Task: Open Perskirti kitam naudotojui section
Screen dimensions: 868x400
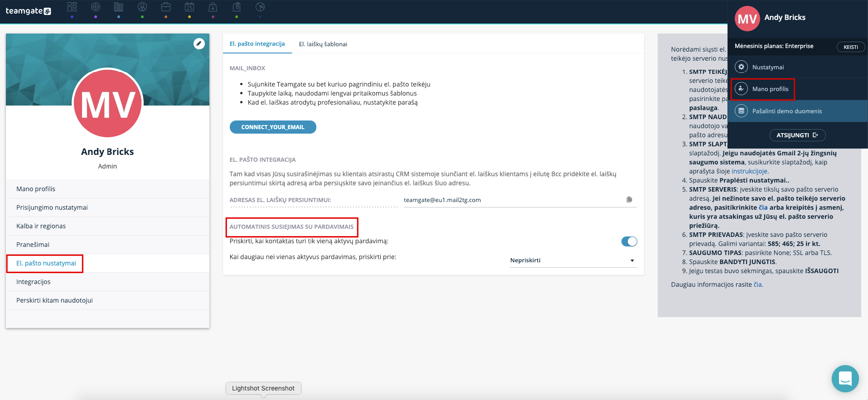Action: click(108, 300)
